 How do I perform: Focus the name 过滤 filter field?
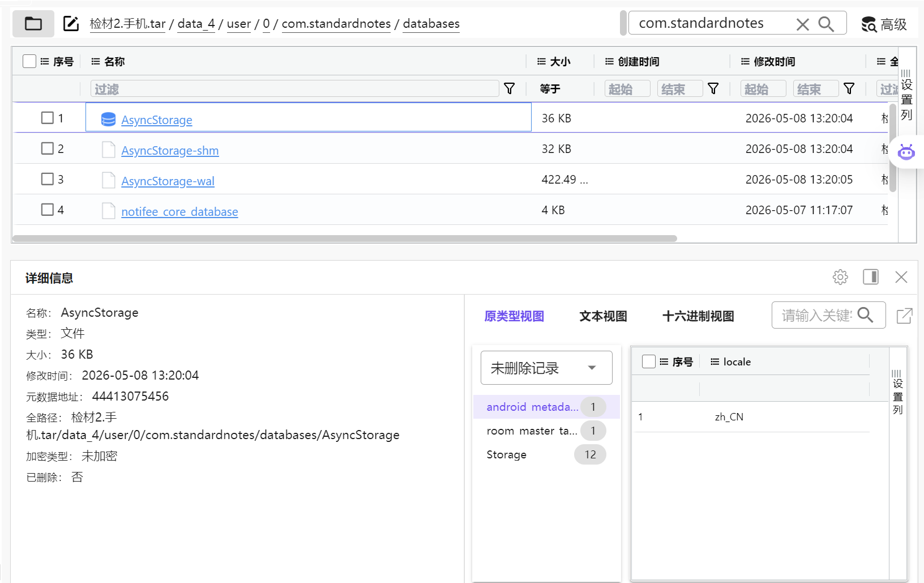[294, 89]
